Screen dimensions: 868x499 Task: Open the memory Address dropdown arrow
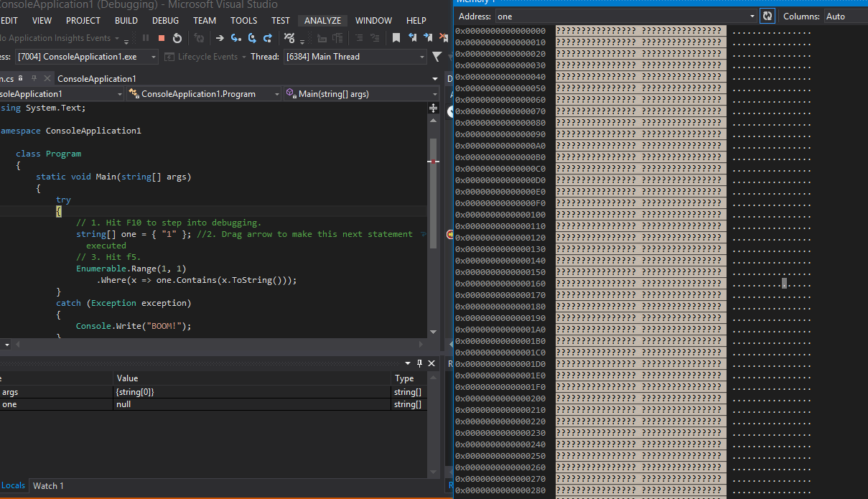pyautogui.click(x=752, y=16)
